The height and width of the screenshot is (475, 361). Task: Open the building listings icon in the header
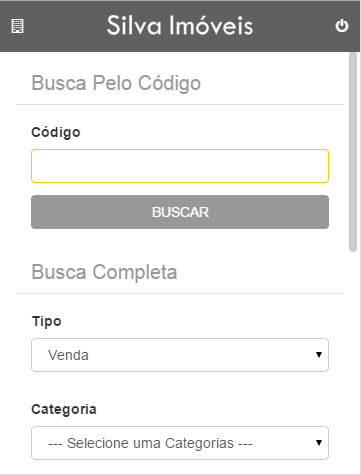17,26
